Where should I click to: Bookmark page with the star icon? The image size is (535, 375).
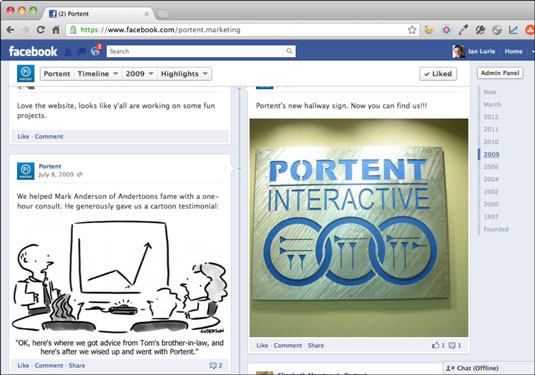[x=412, y=30]
